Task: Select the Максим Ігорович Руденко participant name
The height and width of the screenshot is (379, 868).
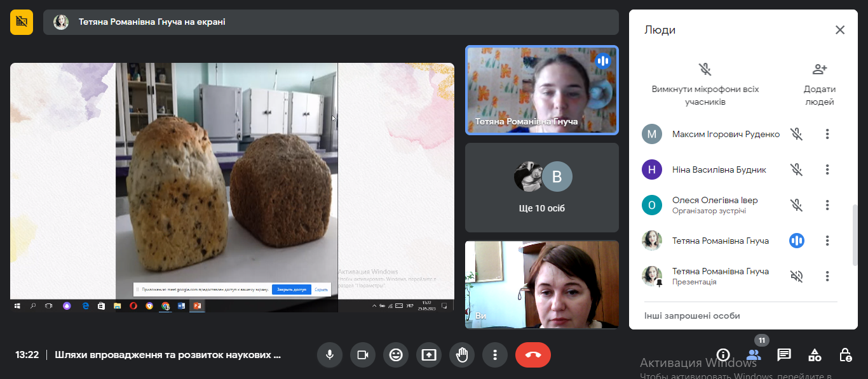Action: (x=726, y=134)
